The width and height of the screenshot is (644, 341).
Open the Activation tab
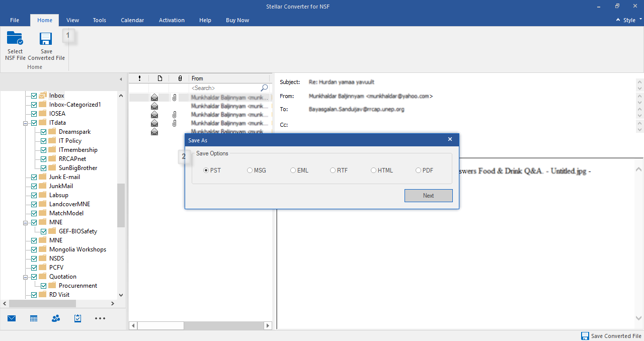click(172, 20)
